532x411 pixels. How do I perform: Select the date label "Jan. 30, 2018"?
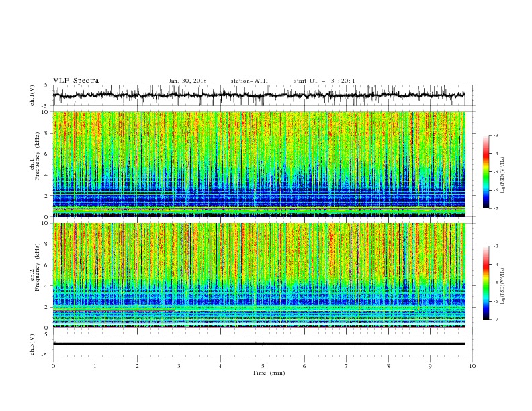coord(187,81)
